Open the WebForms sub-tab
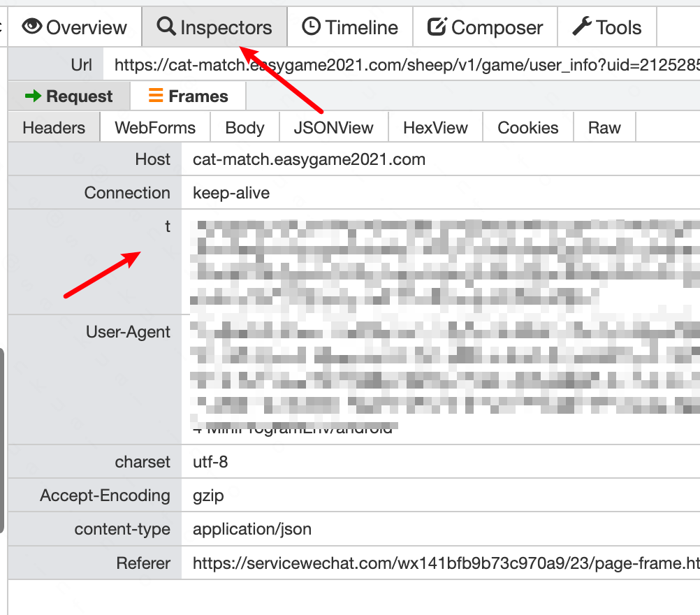Viewport: 700px width, 615px height. (x=155, y=128)
